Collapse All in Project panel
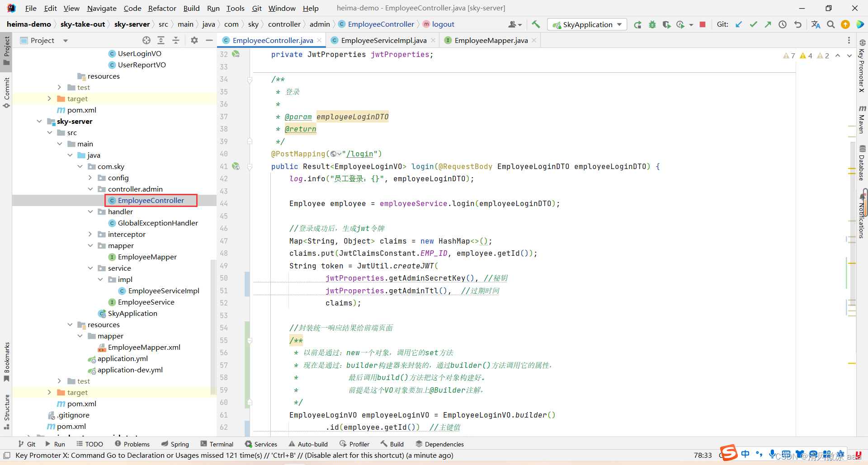Image resolution: width=868 pixels, height=465 pixels. (x=176, y=40)
